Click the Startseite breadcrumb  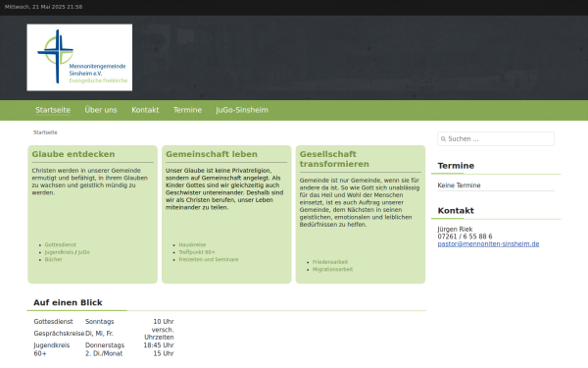click(45, 132)
